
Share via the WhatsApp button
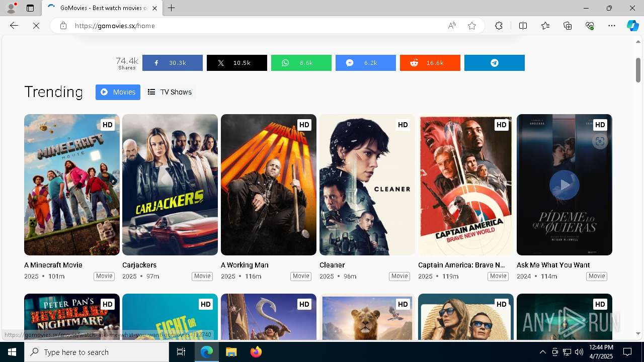(301, 63)
